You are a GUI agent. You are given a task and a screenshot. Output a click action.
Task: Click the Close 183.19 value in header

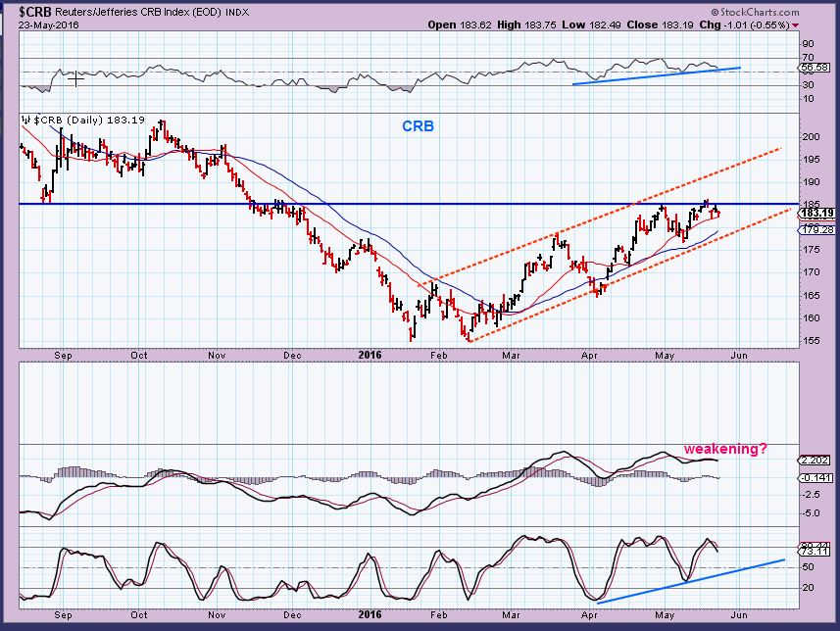coord(648,25)
